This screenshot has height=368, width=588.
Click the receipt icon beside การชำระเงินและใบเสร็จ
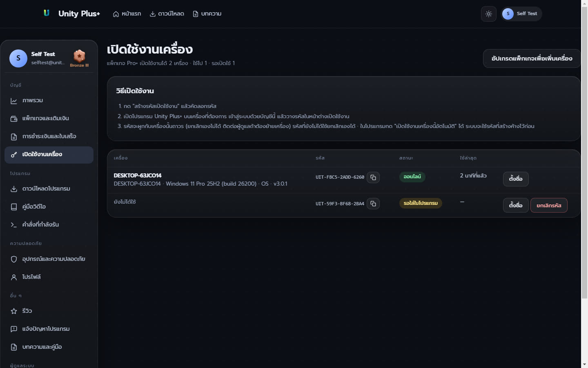[x=14, y=137]
